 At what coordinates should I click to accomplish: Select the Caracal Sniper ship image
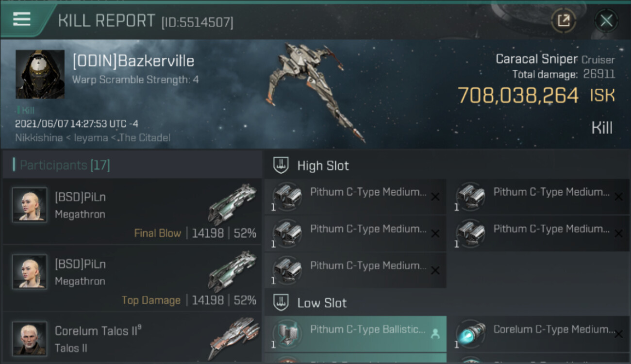[x=315, y=92]
